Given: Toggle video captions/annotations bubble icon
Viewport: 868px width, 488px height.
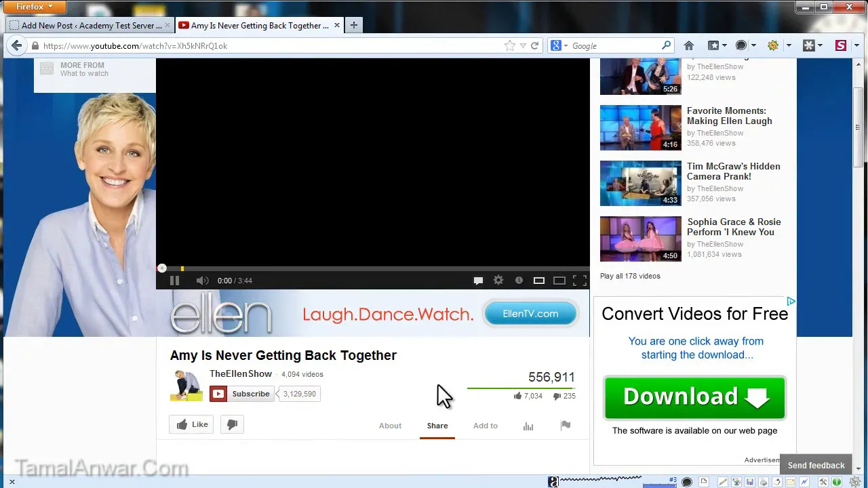Looking at the screenshot, I should coord(478,281).
